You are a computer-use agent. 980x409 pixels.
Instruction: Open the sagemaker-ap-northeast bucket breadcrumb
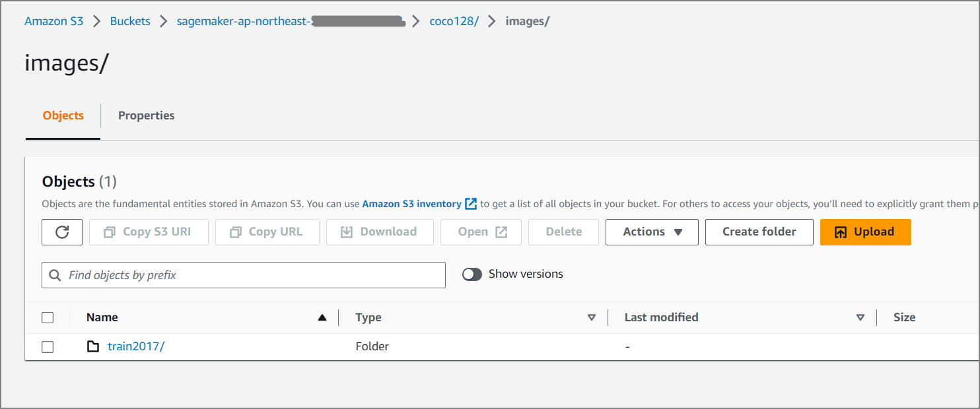pyautogui.click(x=291, y=21)
